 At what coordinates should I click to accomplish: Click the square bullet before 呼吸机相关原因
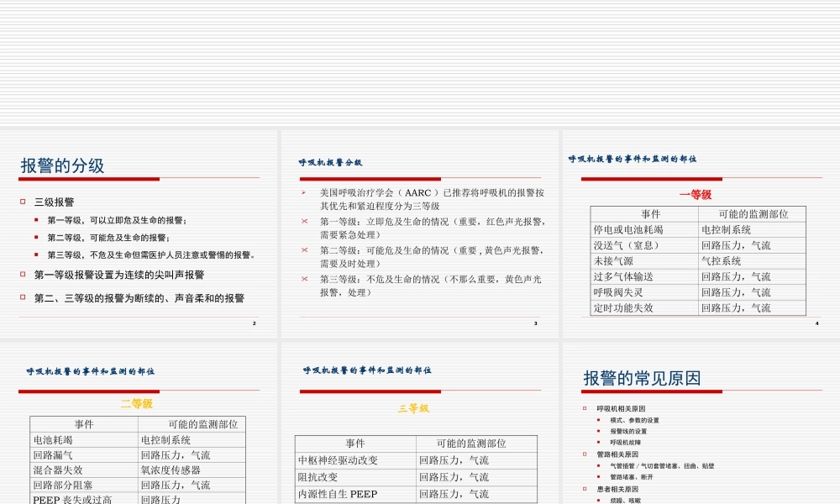point(583,407)
